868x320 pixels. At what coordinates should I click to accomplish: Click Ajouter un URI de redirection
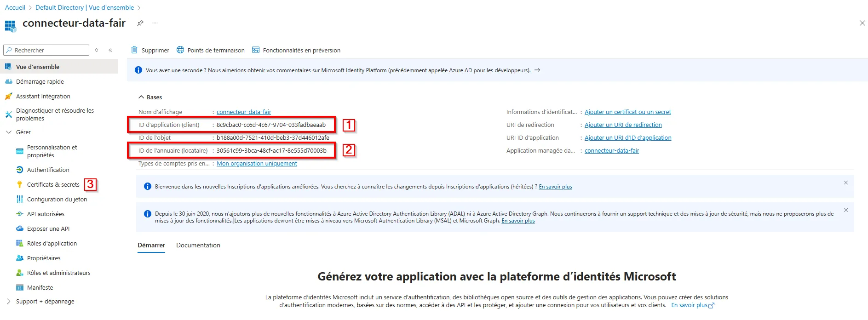click(x=623, y=125)
